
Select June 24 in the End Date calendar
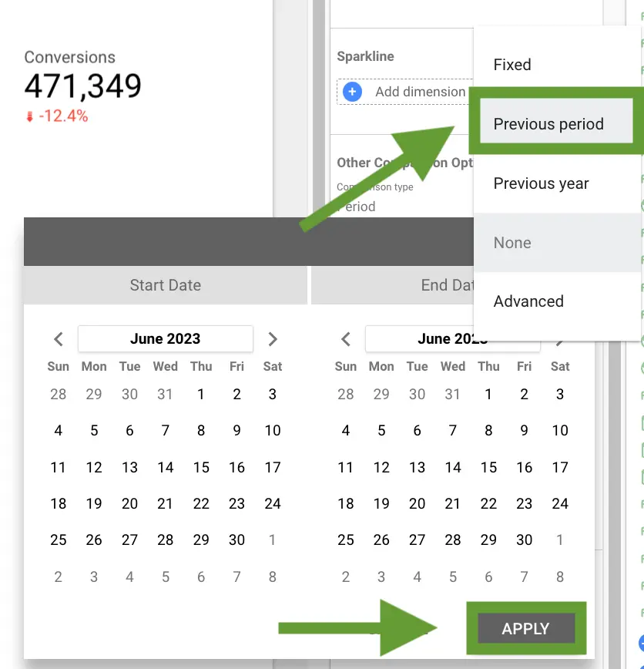[560, 503]
